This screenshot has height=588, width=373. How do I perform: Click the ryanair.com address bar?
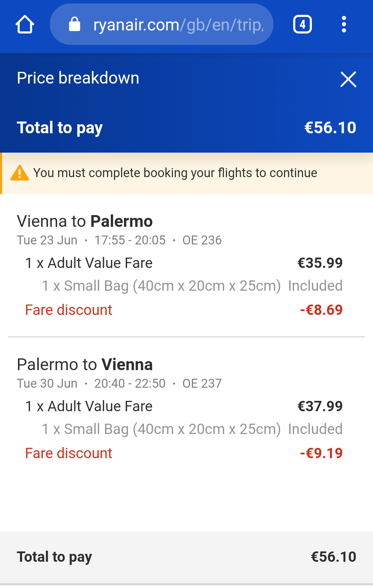click(x=162, y=24)
